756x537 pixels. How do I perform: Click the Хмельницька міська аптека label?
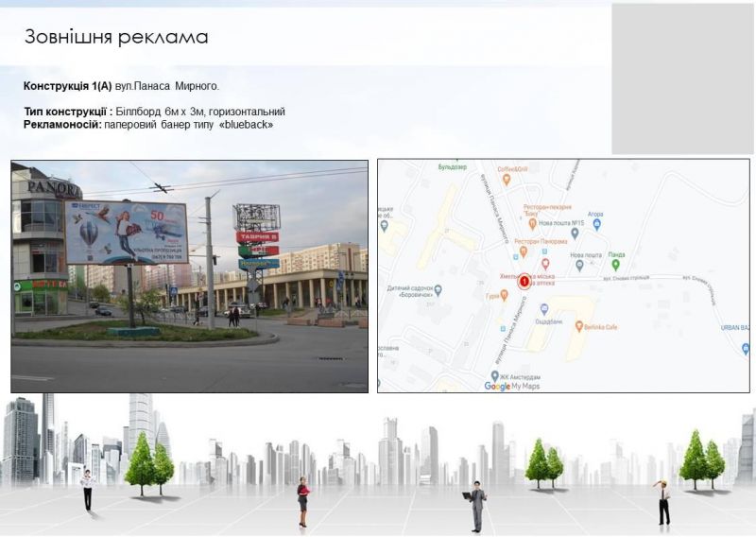[x=527, y=280]
